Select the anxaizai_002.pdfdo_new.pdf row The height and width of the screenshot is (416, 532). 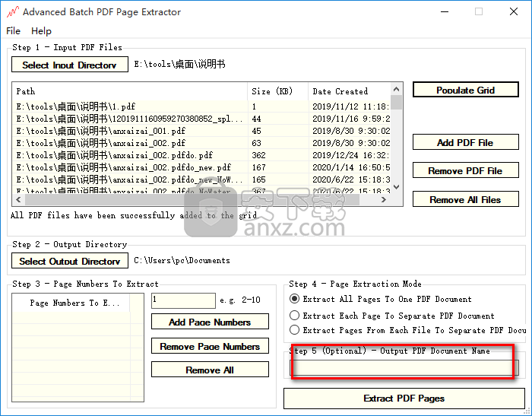tap(202, 167)
